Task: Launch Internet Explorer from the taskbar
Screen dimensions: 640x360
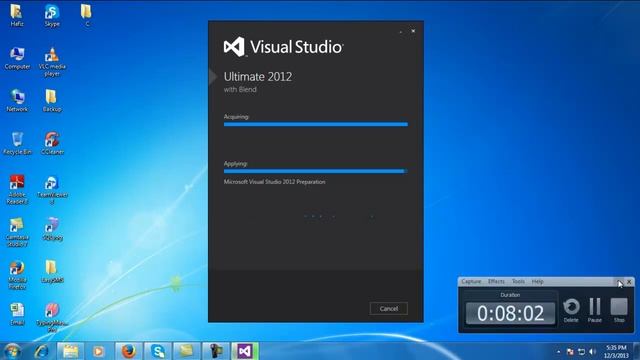Action: pyautogui.click(x=41, y=351)
